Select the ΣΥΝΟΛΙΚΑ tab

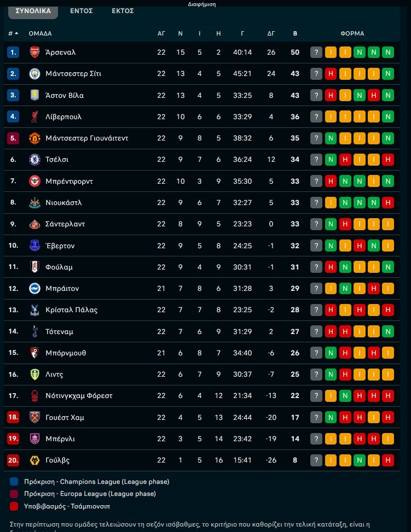tap(33, 10)
